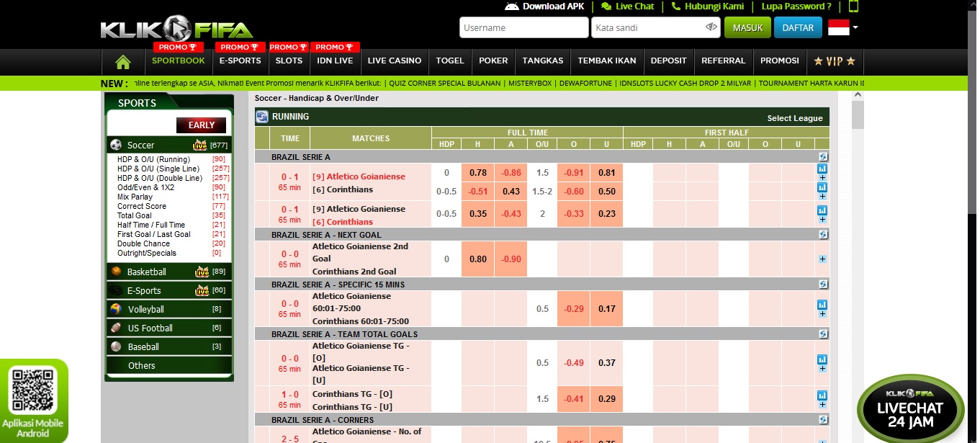Viewport: 980px width, 443px height.
Task: Open the Others sports category
Action: [168, 365]
